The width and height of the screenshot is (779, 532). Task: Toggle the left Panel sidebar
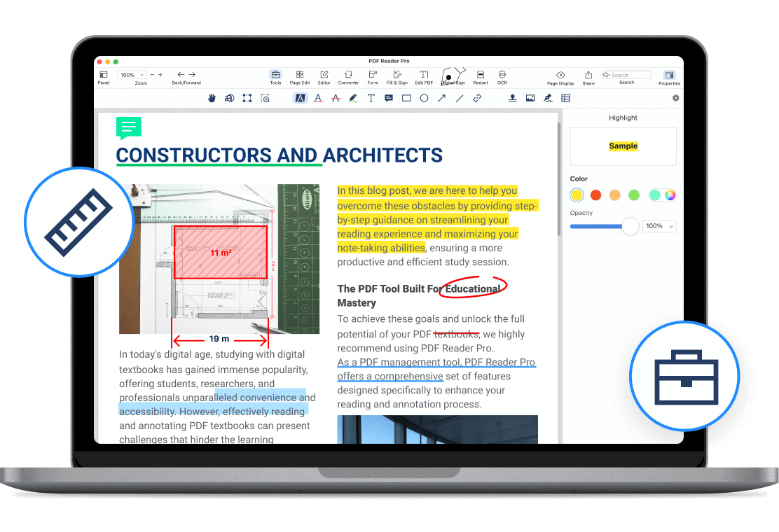pyautogui.click(x=104, y=76)
